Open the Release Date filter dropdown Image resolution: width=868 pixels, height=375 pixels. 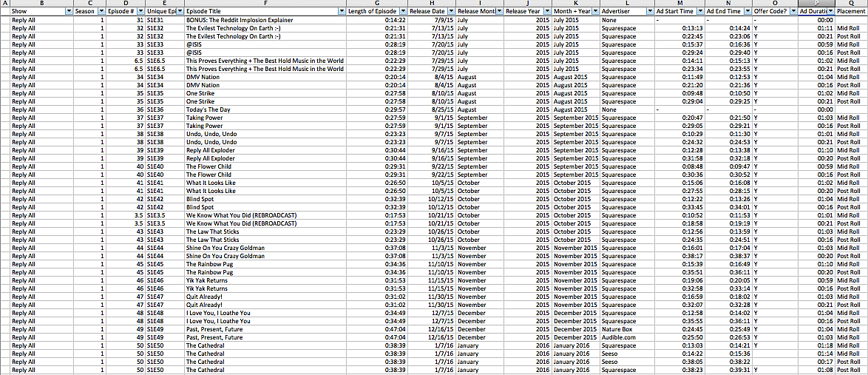tap(451, 11)
